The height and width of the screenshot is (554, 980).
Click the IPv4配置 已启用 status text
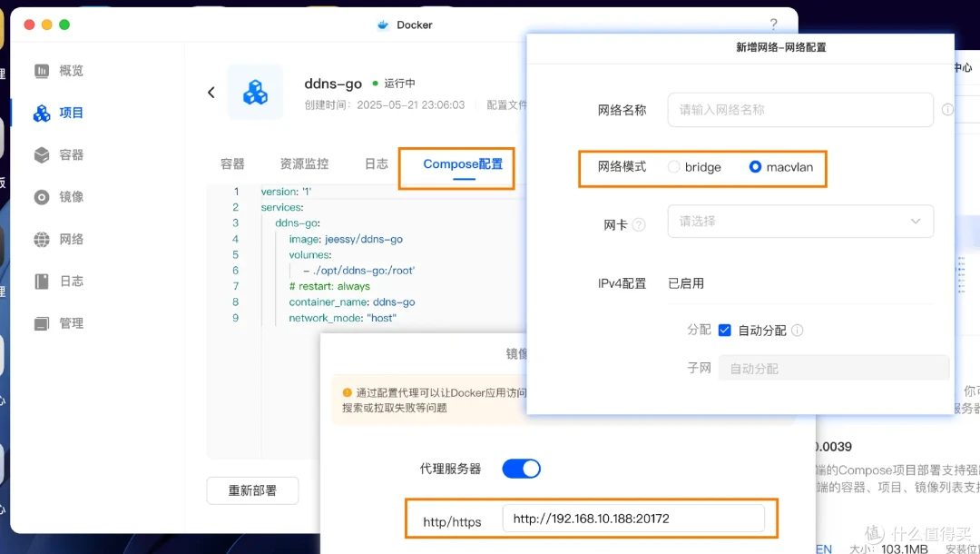pyautogui.click(x=686, y=283)
